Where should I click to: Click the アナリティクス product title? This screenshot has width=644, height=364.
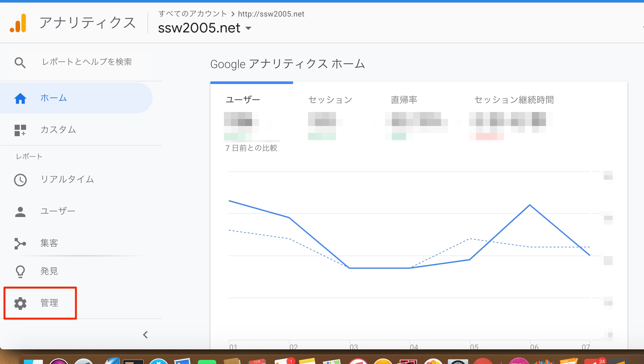[88, 23]
